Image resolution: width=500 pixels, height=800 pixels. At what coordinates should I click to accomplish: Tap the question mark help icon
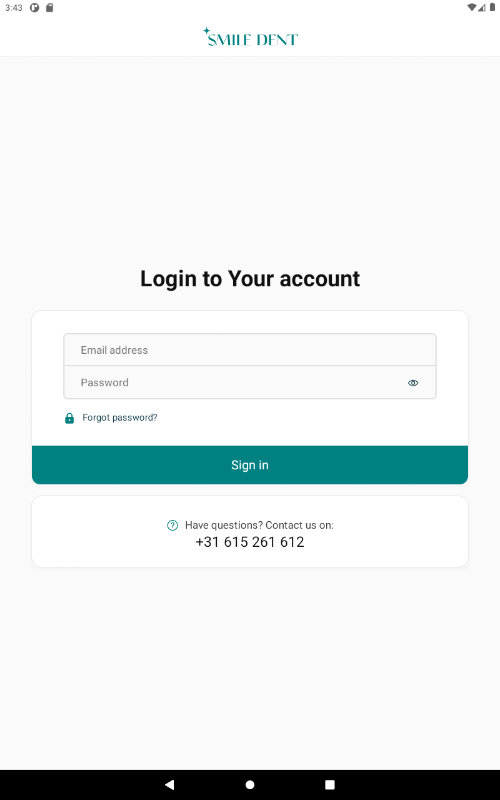172,525
